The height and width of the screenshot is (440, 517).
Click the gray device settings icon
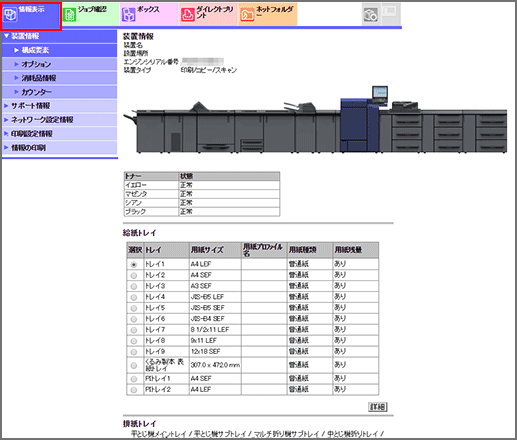tap(371, 15)
